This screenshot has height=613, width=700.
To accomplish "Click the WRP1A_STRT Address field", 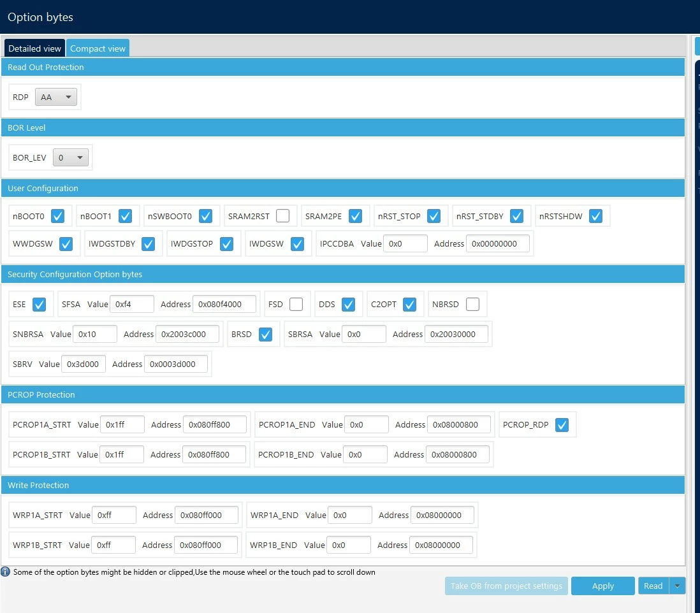I will click(x=207, y=515).
